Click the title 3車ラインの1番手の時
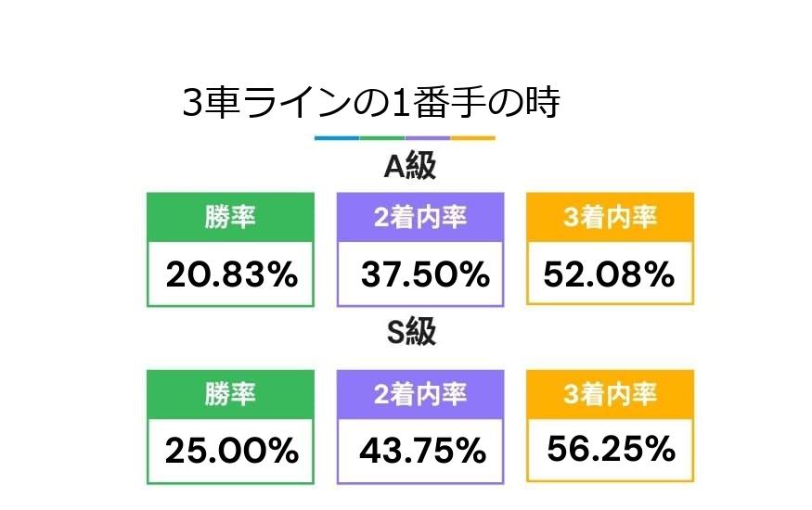This screenshot has height=510, width=812. pyautogui.click(x=371, y=104)
